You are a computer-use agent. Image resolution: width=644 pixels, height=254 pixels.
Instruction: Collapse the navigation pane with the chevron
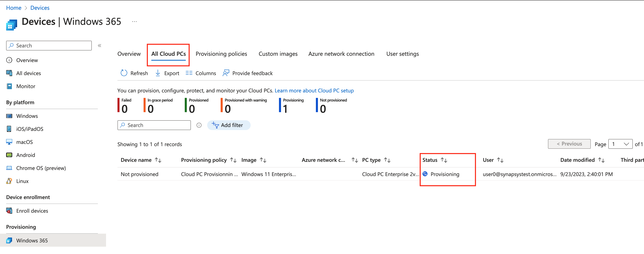99,45
